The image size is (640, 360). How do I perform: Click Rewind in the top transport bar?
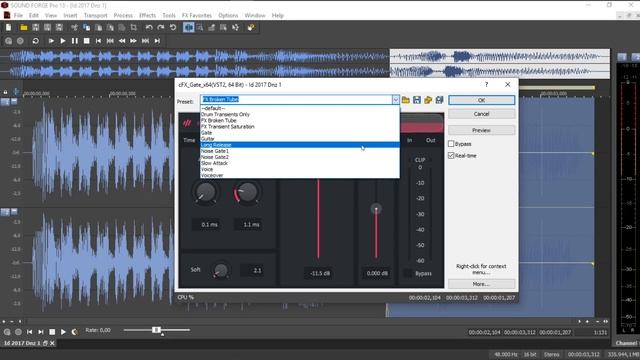[122, 41]
